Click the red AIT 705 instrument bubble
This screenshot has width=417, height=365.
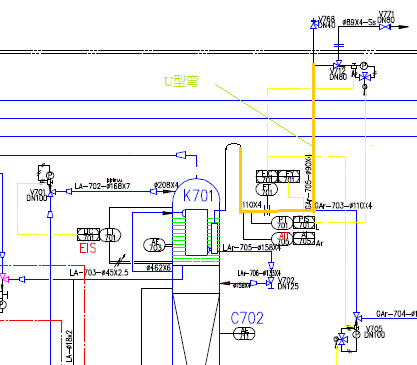point(282,239)
